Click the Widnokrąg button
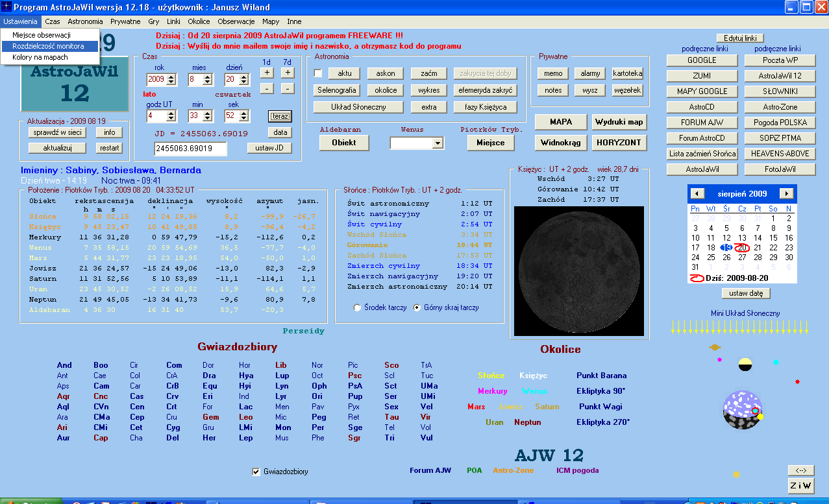Image resolution: width=829 pixels, height=504 pixels. tap(561, 143)
